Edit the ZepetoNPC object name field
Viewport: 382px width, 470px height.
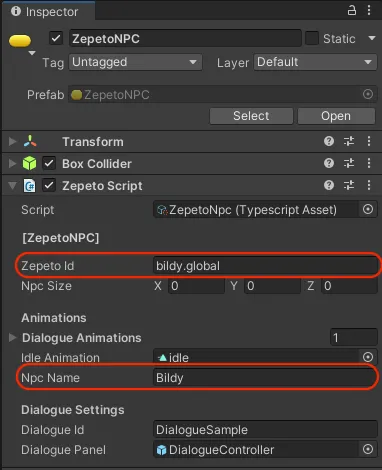185,38
